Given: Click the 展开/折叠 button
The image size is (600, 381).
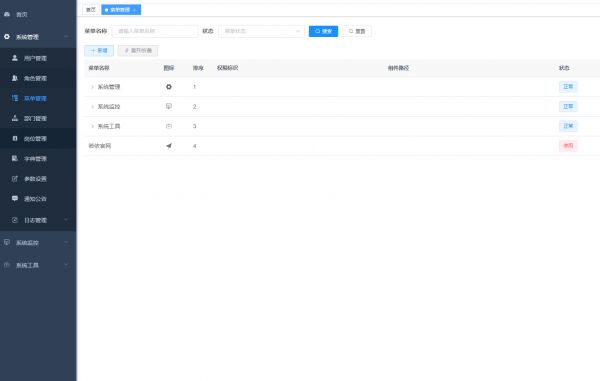Looking at the screenshot, I should [138, 50].
